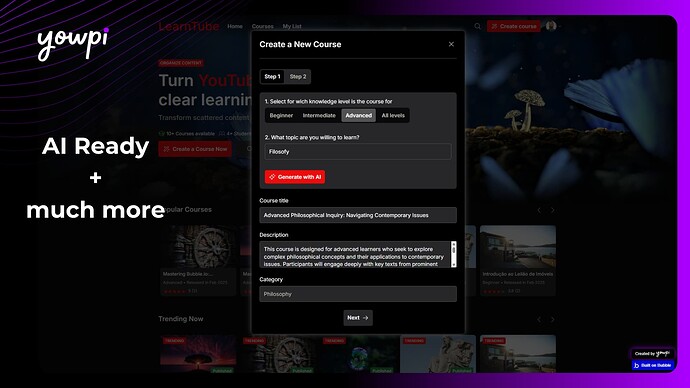Open the Introdução ao Leilão de Imóveis card
Screen dimensions: 690x388
(518, 260)
